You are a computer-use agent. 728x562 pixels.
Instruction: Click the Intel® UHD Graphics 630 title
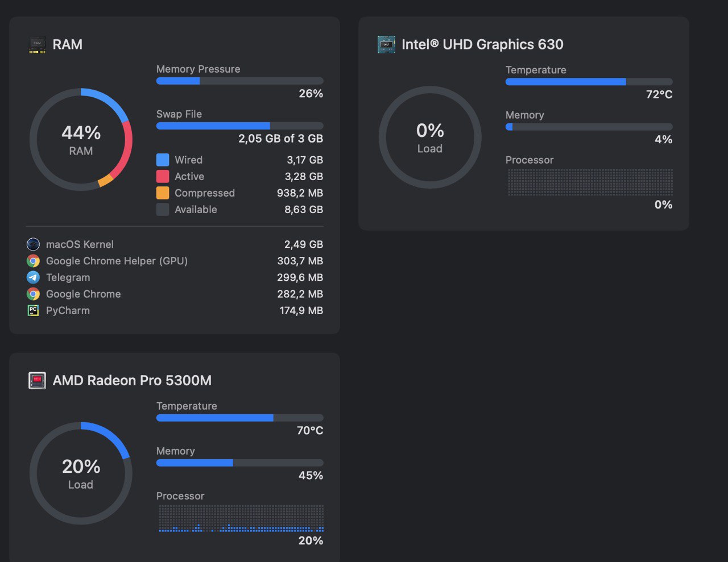point(482,44)
